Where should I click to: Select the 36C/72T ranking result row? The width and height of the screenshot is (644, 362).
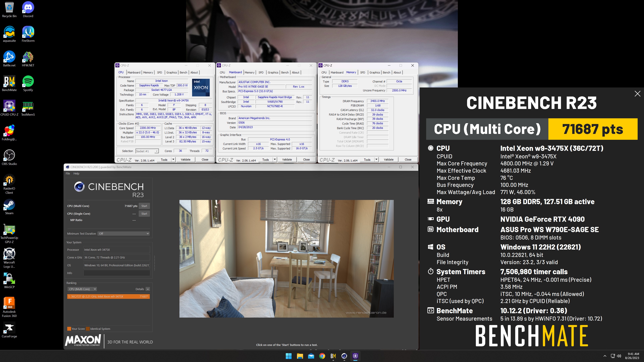pos(109,296)
